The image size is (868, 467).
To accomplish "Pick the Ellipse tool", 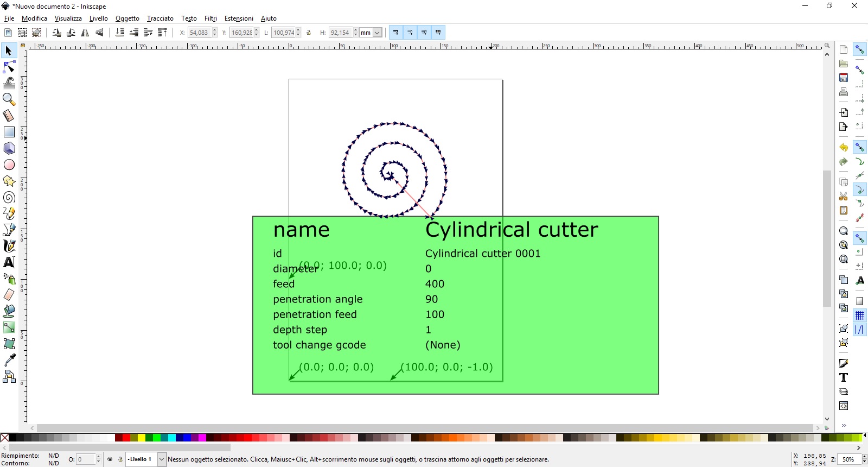I will (9, 165).
